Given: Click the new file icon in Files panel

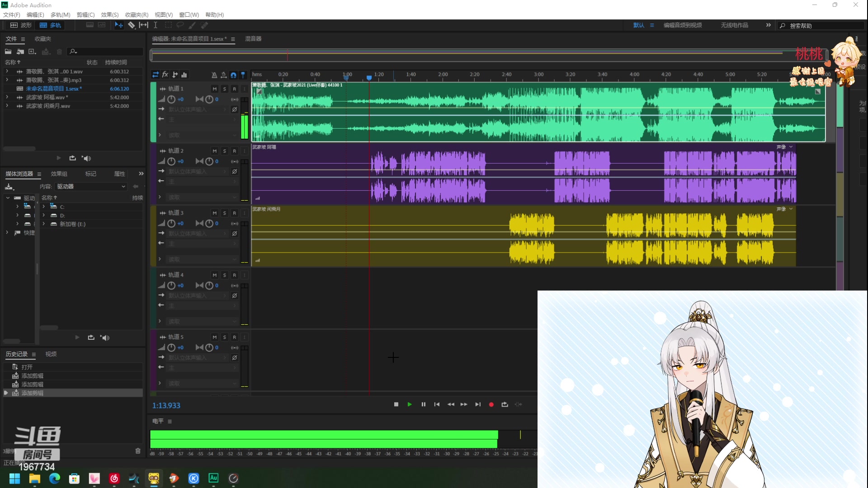Looking at the screenshot, I should tap(32, 52).
